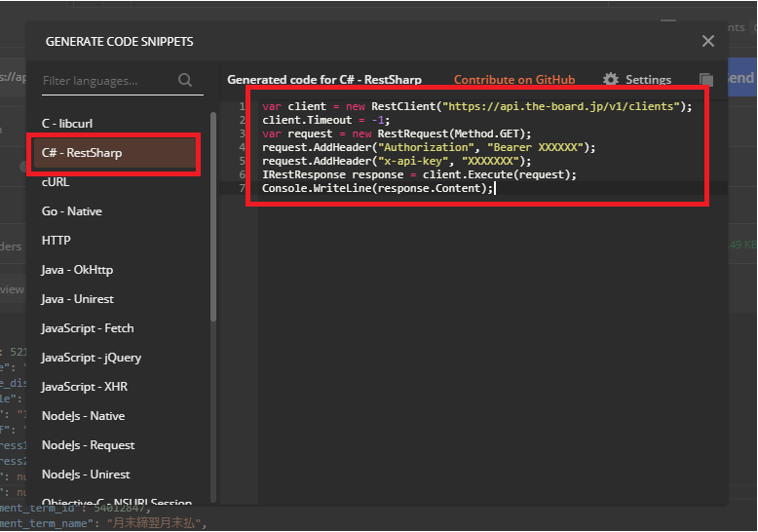The width and height of the screenshot is (758, 532).
Task: Type in the Filter languages field
Action: pyautogui.click(x=105, y=81)
